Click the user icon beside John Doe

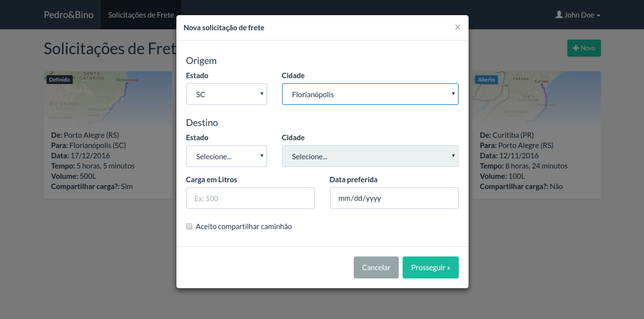point(559,15)
